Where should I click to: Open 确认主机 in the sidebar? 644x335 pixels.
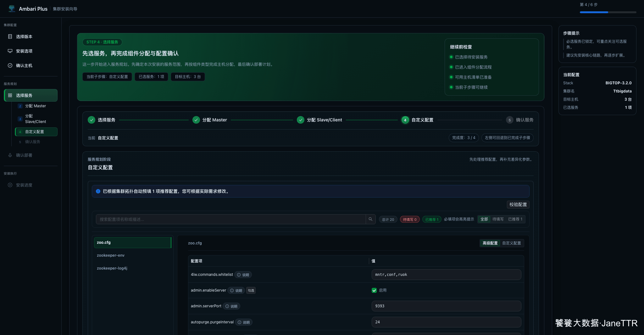pyautogui.click(x=31, y=65)
